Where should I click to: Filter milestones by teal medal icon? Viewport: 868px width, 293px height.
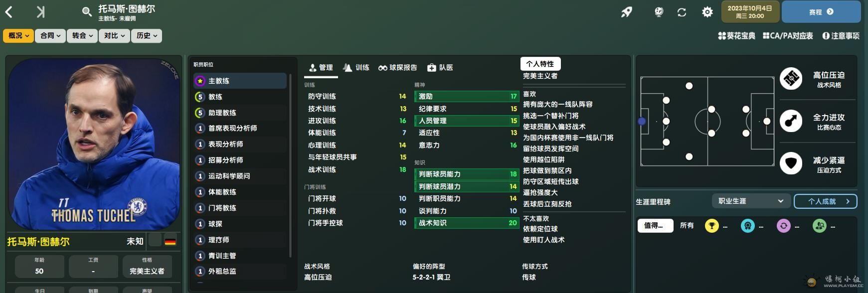tap(747, 226)
